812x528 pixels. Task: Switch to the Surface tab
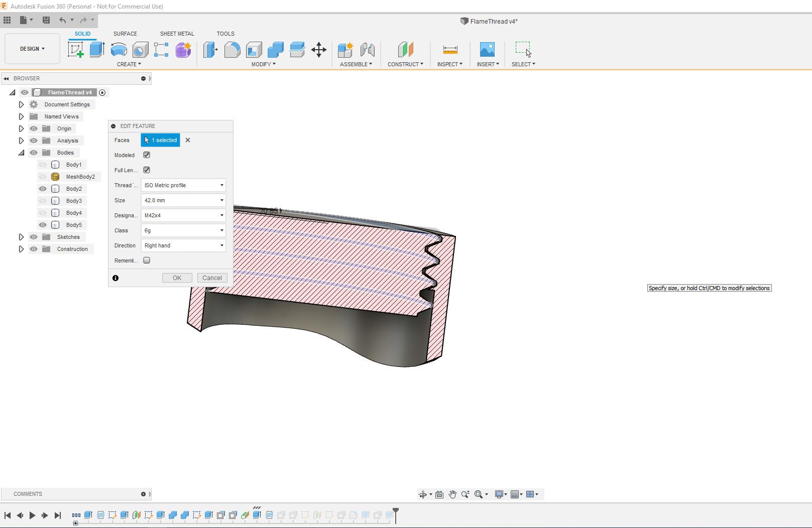[x=125, y=34]
